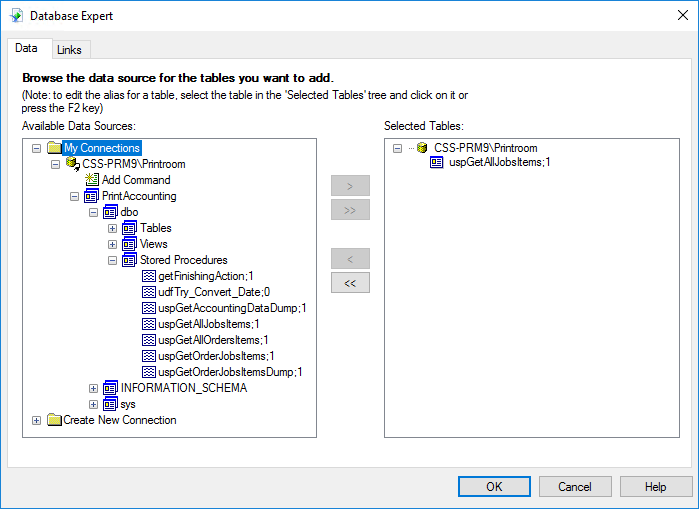Expand the Tables node
The width and height of the screenshot is (699, 509).
point(112,228)
